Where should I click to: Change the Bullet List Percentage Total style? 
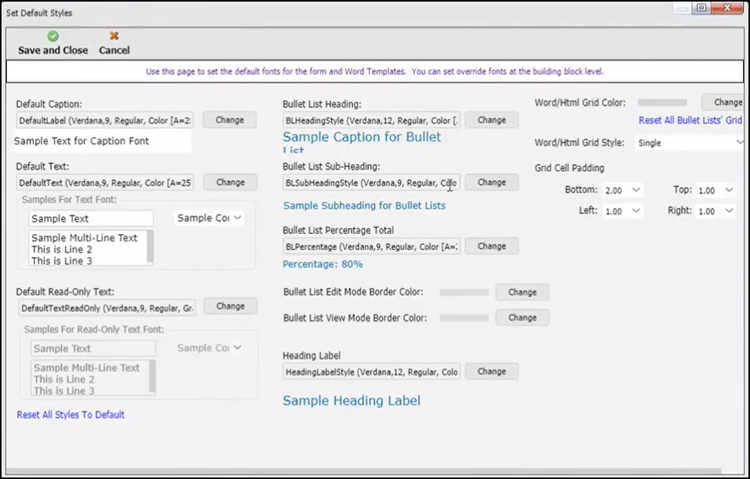point(491,246)
